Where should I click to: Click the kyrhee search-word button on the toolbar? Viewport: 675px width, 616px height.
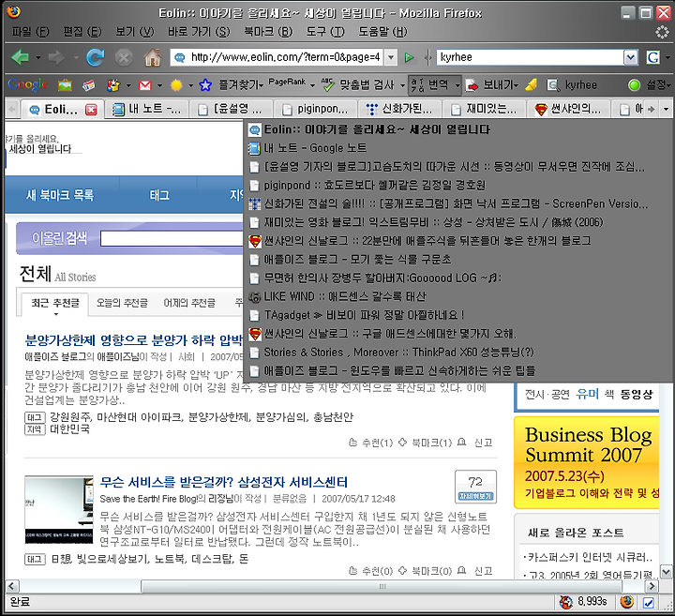(572, 84)
